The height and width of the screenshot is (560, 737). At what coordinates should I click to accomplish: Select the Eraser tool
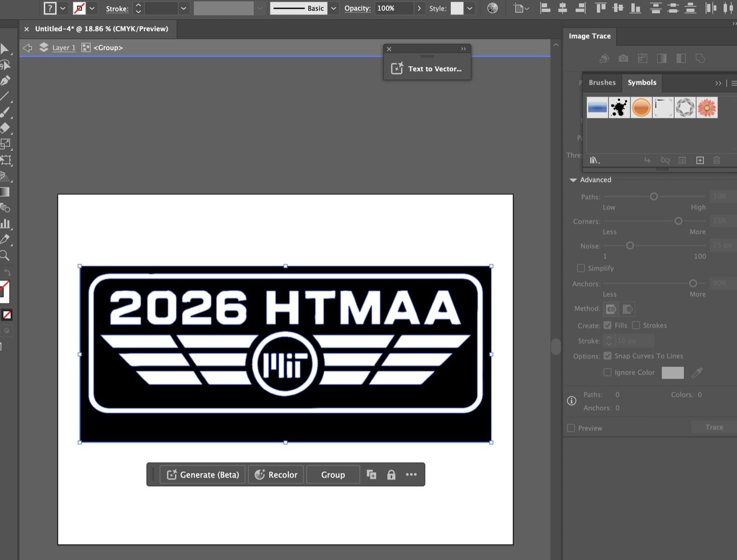[x=5, y=128]
